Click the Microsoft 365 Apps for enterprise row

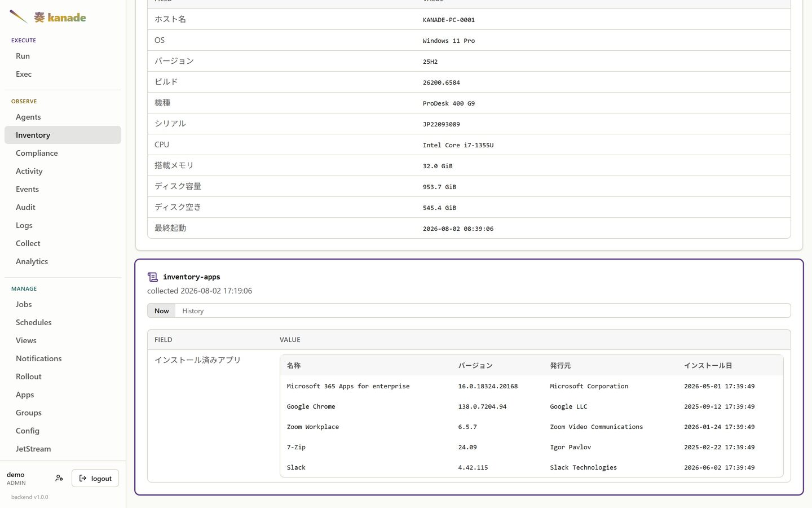point(531,386)
